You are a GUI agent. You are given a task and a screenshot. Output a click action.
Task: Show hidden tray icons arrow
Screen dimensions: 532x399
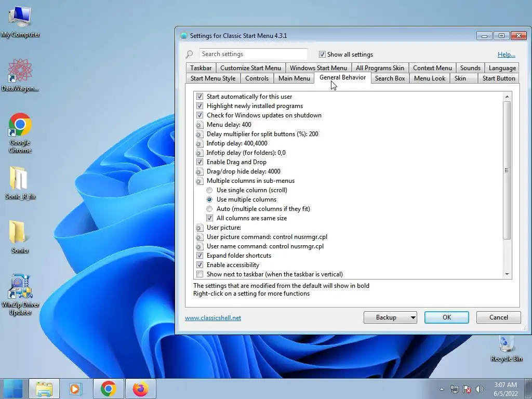coord(442,389)
